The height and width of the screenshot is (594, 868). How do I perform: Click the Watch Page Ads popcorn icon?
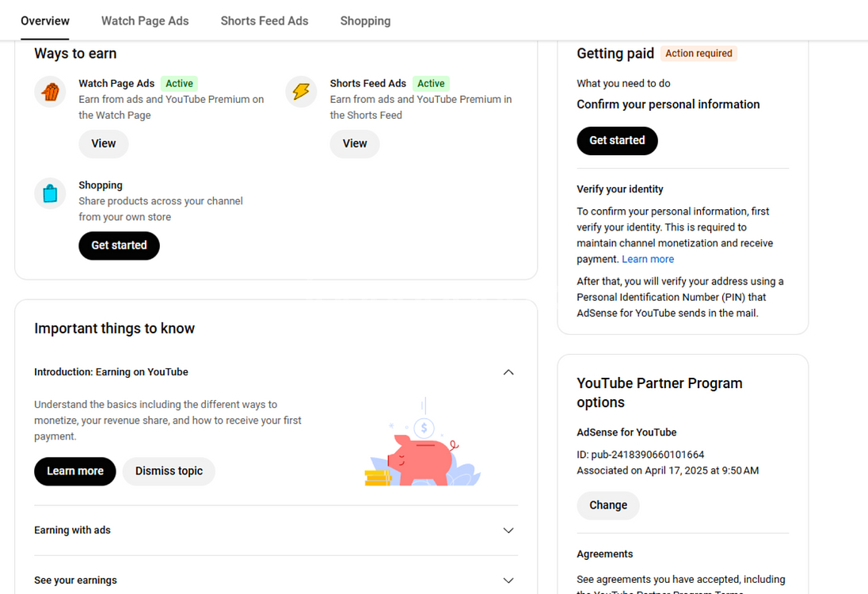pos(50,91)
